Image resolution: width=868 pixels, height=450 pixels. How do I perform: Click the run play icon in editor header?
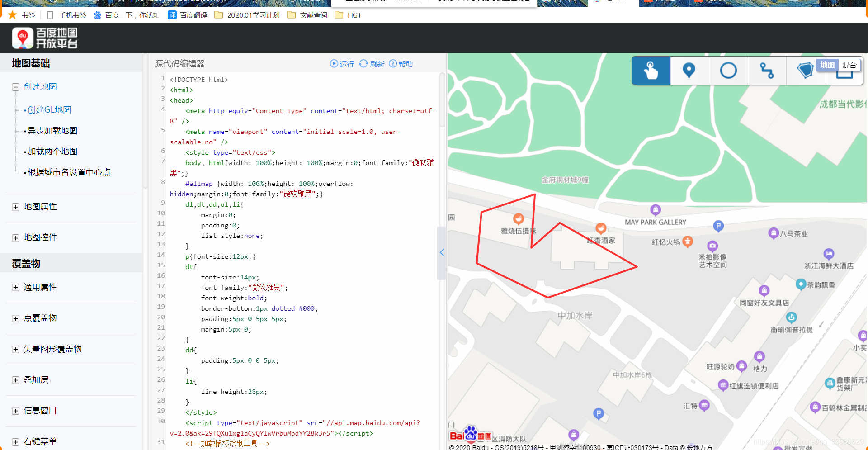tap(334, 64)
